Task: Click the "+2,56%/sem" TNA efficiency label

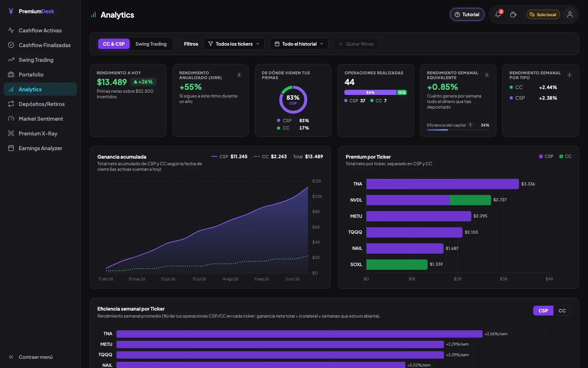Action: pos(496,334)
